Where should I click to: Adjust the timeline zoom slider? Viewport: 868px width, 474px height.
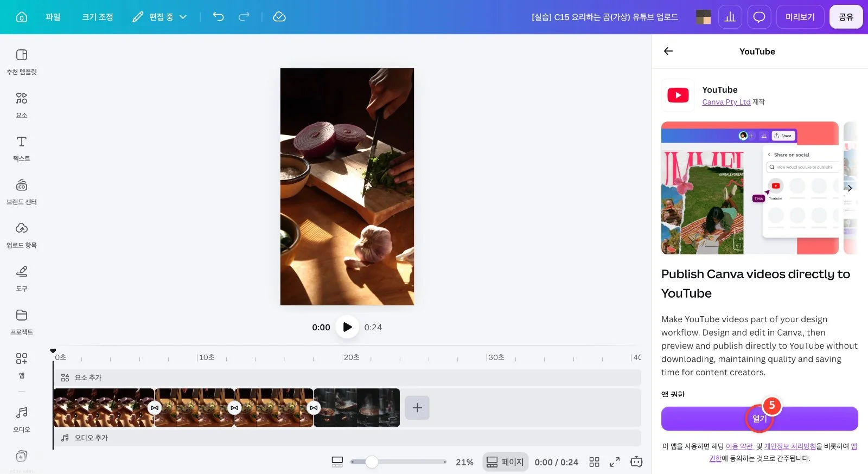coord(372,462)
